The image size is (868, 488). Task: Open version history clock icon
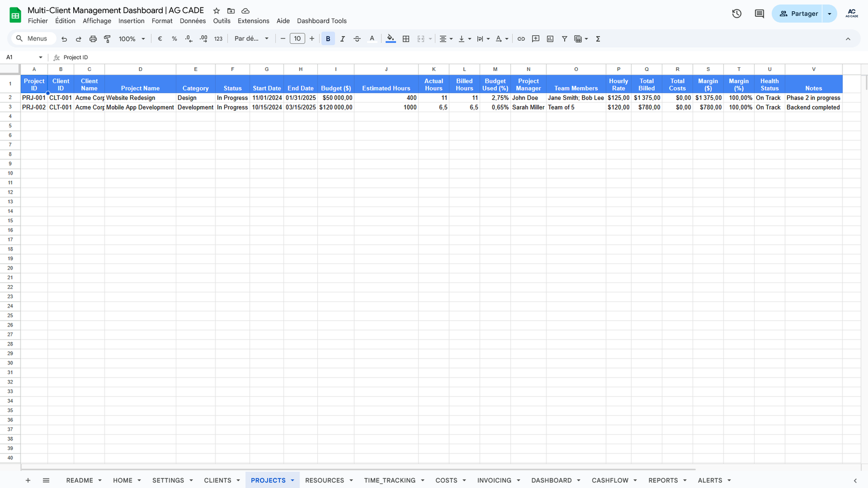tap(736, 14)
